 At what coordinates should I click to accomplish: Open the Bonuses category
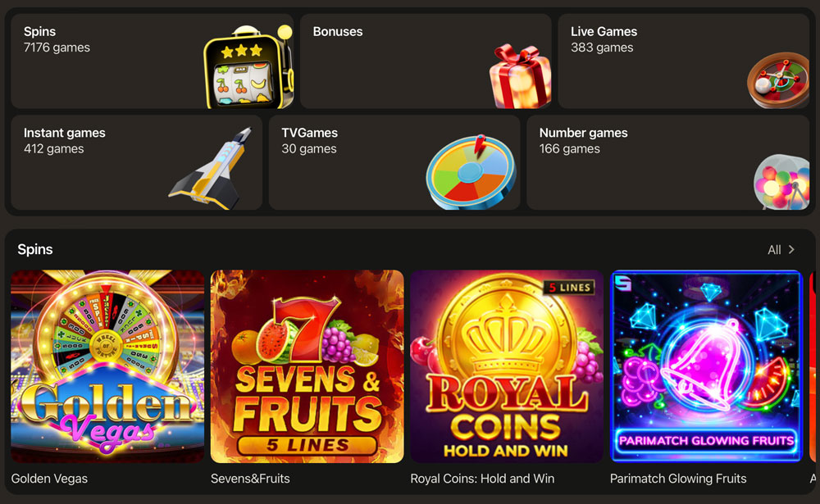[x=426, y=61]
